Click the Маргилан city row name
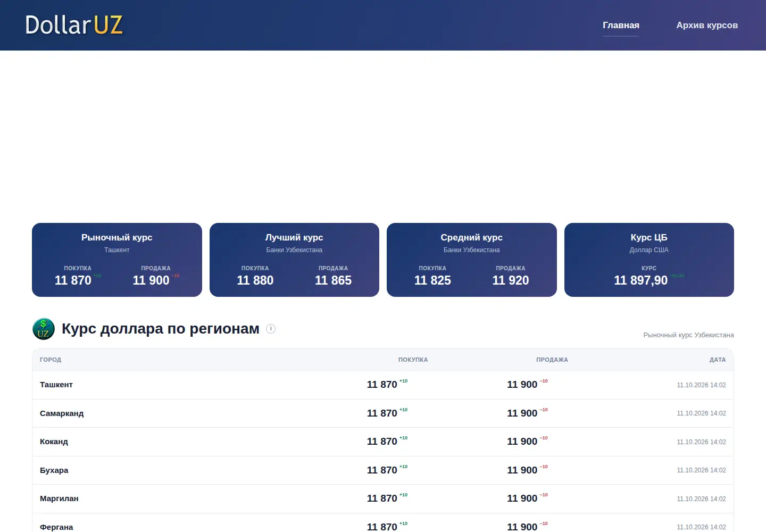The height and width of the screenshot is (532, 766). pyautogui.click(x=59, y=498)
